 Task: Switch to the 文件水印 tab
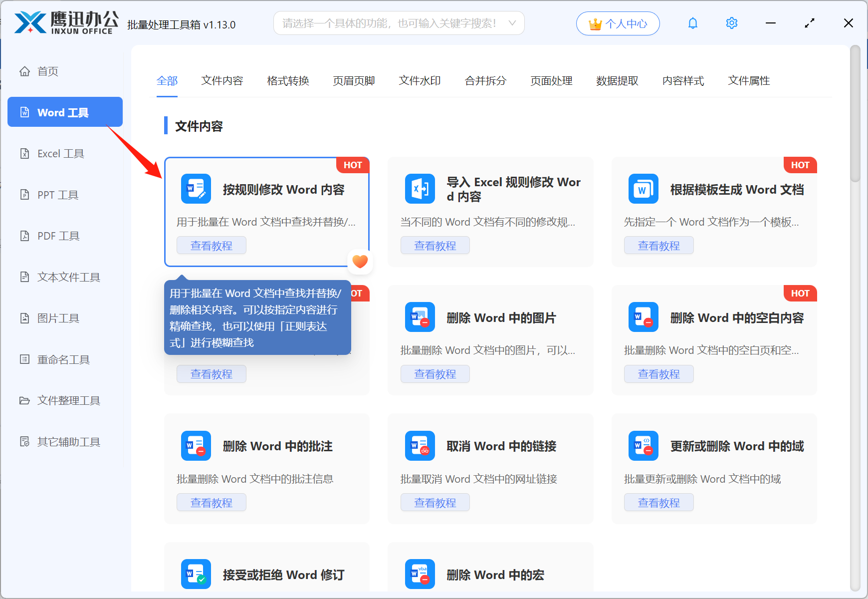point(419,81)
